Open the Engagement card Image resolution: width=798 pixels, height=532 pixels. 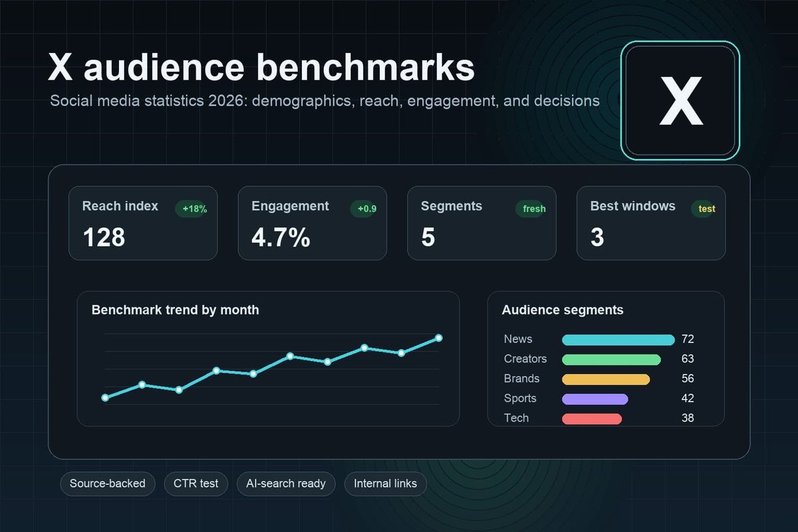[313, 223]
